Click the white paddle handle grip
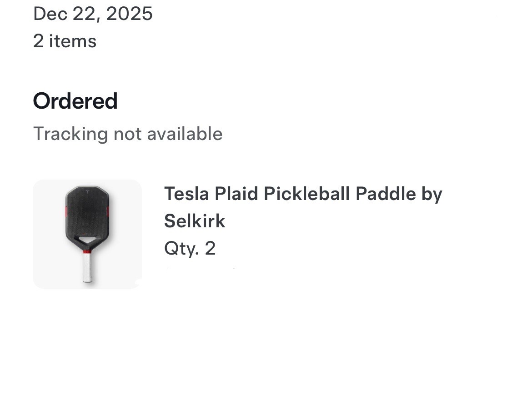 87,267
